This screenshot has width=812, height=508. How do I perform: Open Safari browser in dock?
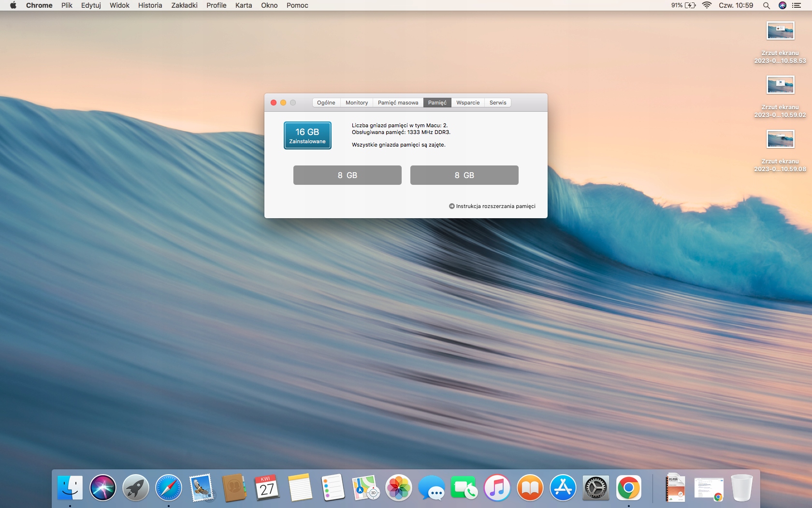tap(169, 488)
